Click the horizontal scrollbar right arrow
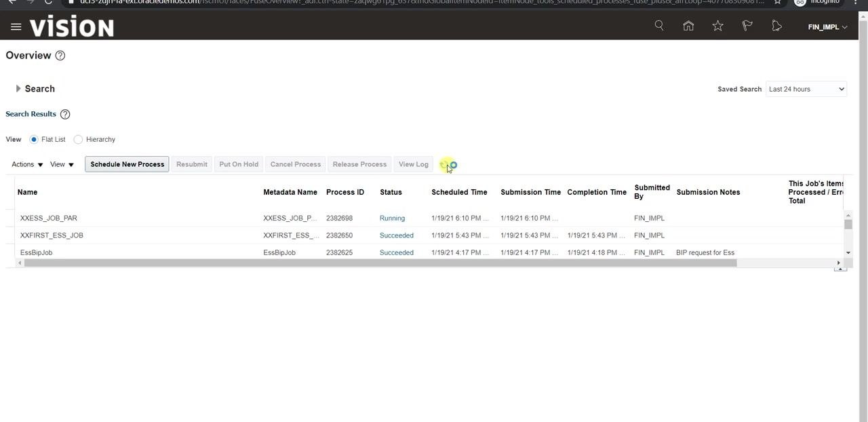This screenshot has width=868, height=422. click(x=838, y=263)
